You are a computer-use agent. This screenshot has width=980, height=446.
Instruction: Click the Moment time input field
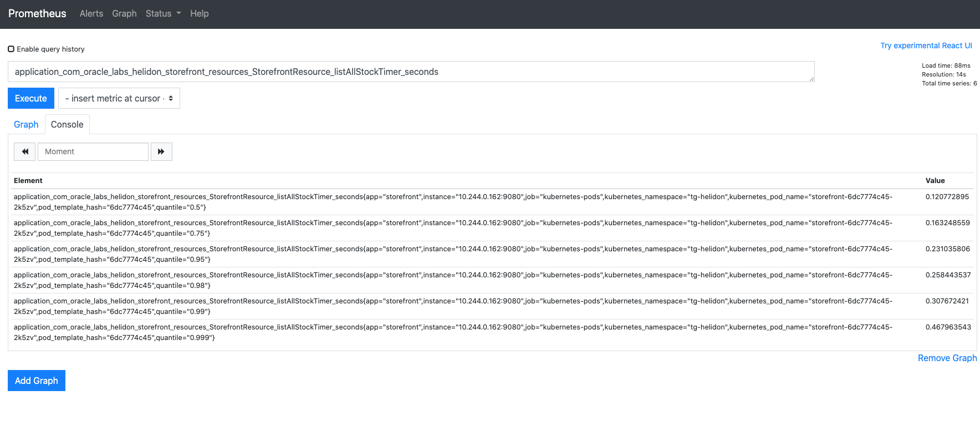(x=93, y=151)
